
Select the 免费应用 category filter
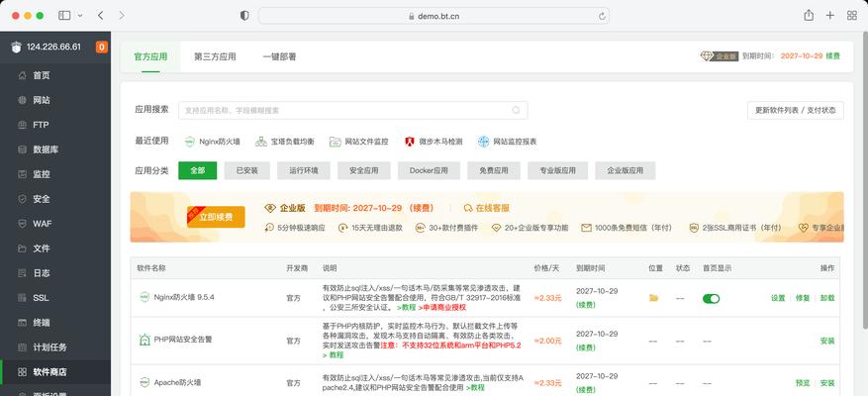coord(494,170)
